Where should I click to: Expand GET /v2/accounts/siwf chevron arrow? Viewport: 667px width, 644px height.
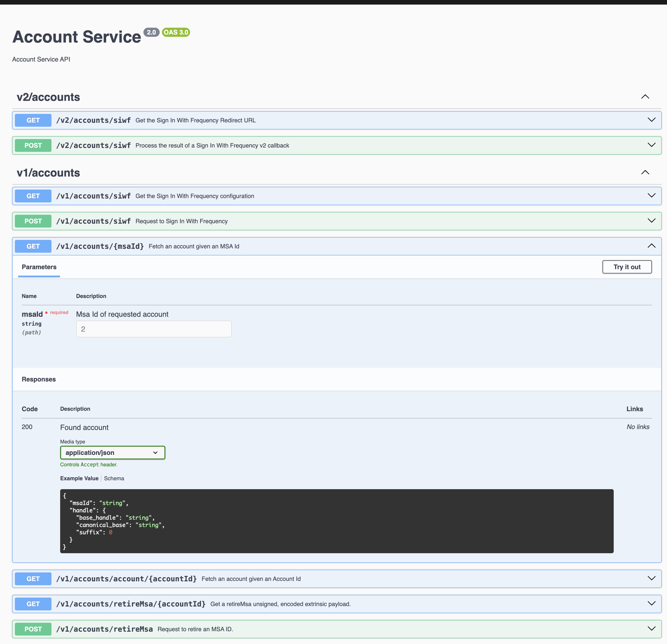(651, 120)
